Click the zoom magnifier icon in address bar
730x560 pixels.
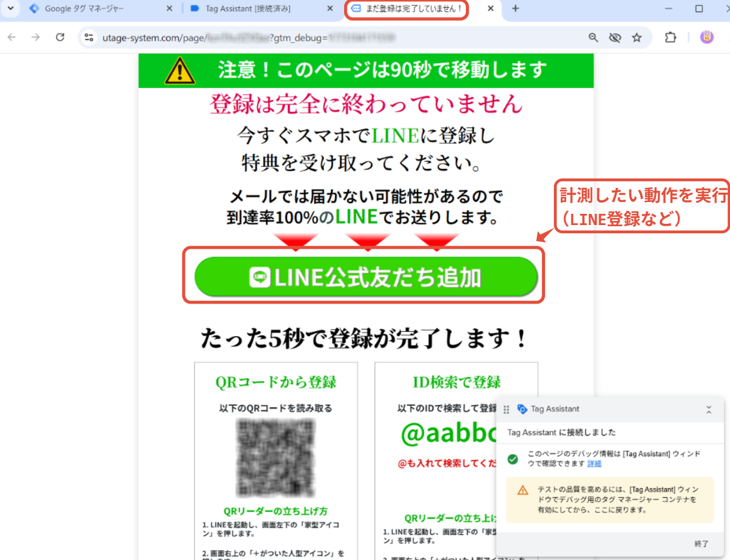(593, 38)
